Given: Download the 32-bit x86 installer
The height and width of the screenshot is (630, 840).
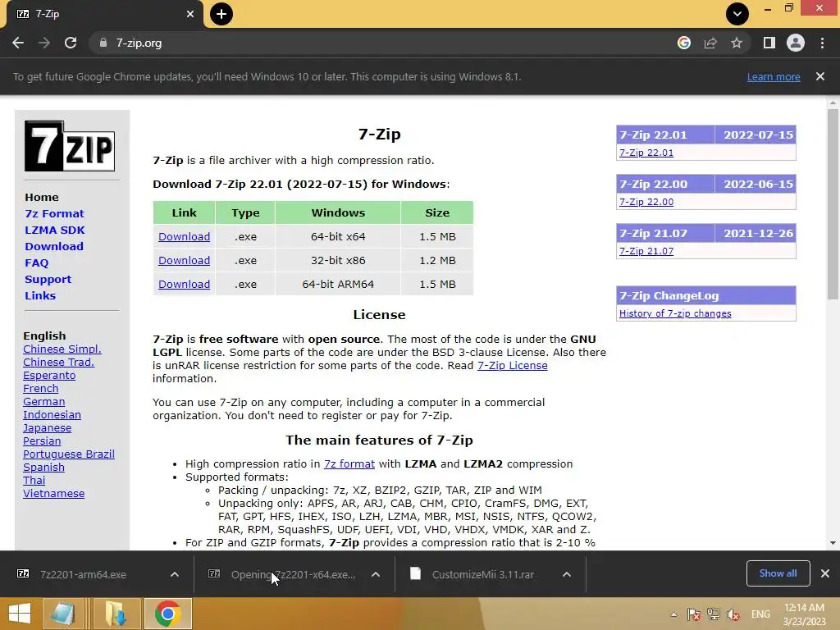Looking at the screenshot, I should [x=184, y=260].
